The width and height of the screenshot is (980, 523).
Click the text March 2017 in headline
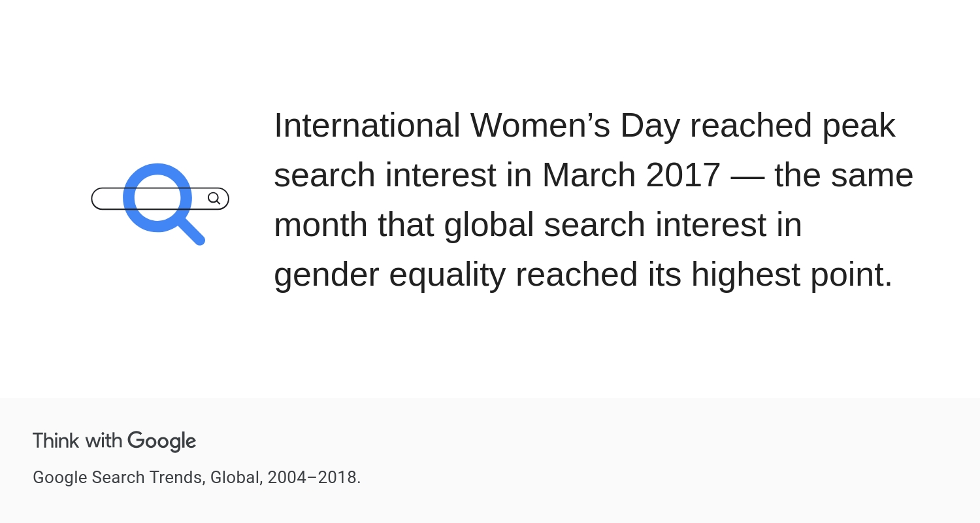pos(631,175)
